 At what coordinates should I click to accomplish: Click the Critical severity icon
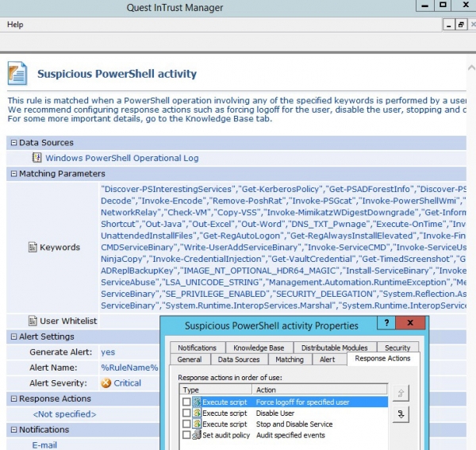point(106,383)
